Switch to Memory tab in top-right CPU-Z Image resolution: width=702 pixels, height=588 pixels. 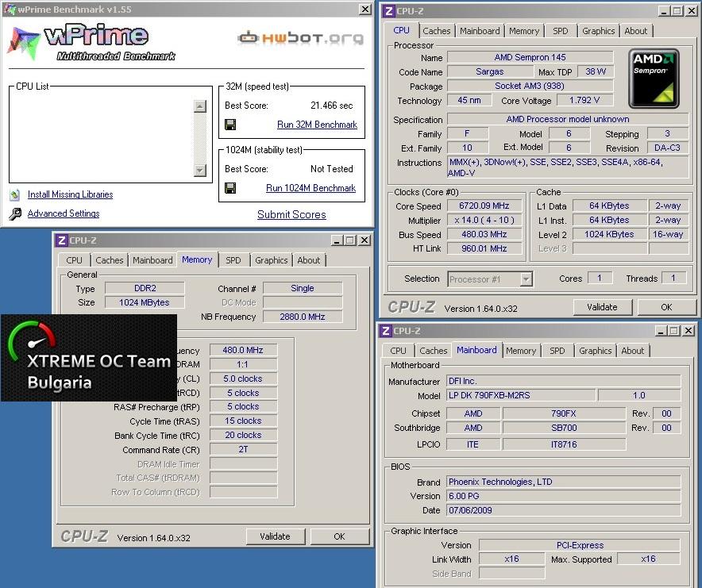[524, 31]
